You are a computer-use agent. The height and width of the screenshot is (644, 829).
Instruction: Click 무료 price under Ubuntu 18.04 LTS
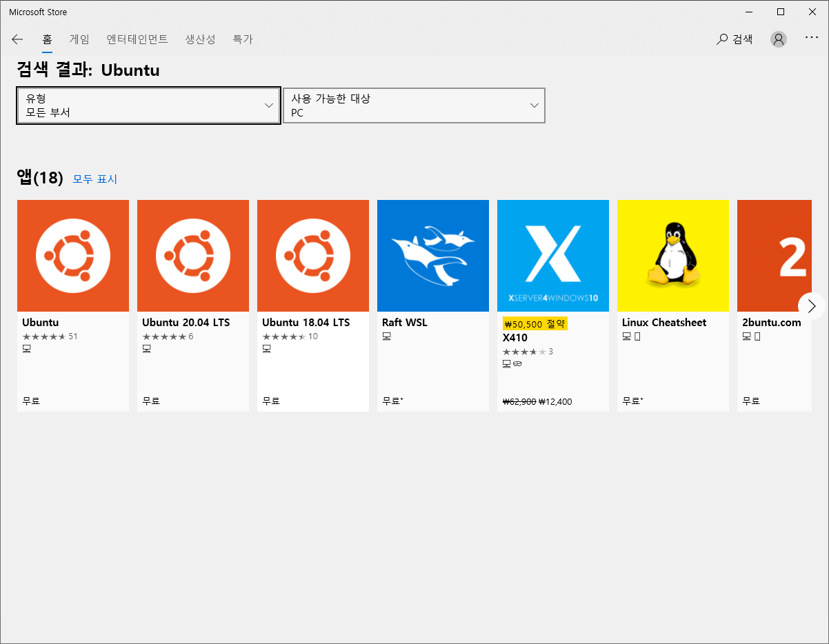pos(271,401)
